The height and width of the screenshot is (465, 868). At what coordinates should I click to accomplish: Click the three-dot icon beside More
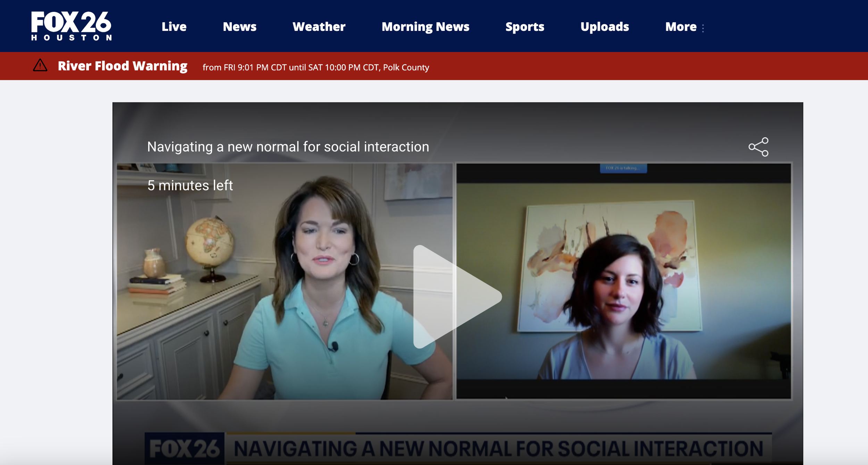(703, 28)
